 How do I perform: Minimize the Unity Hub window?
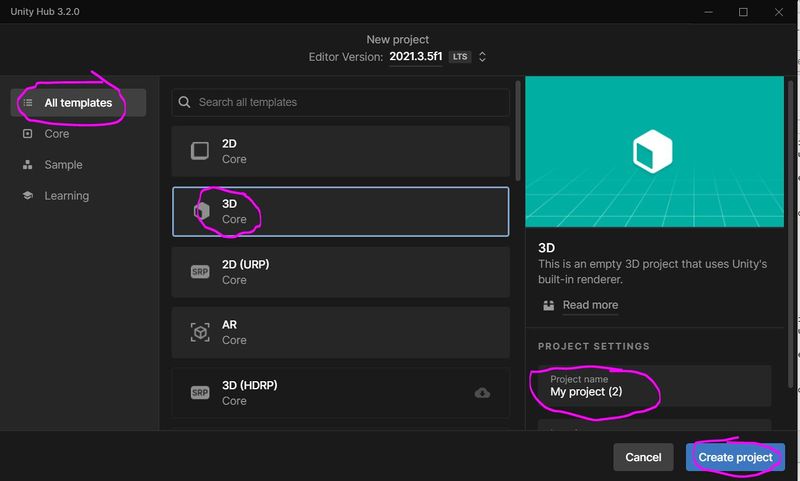click(x=708, y=12)
